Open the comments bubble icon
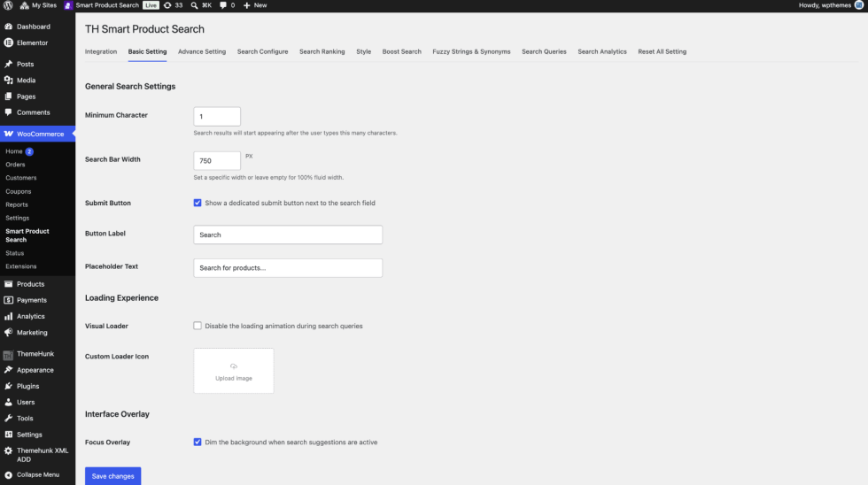868x485 pixels. (223, 5)
